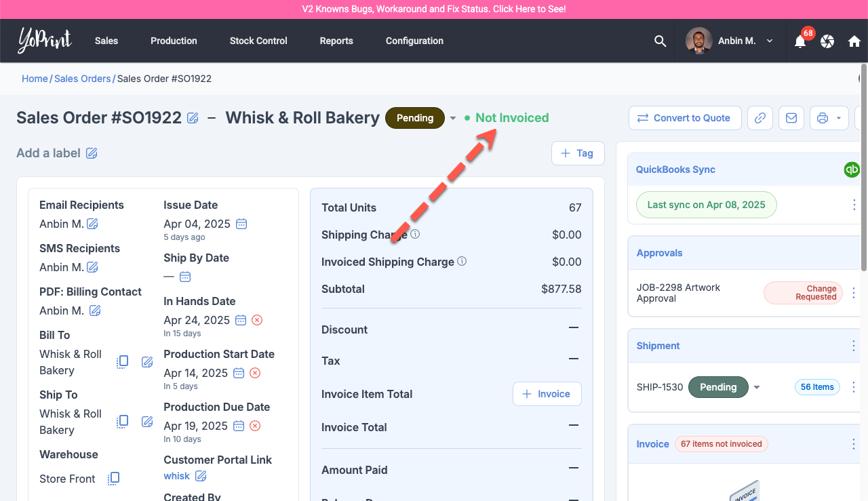Open the Stock Control menu
Screen dimensions: 868x501
tap(258, 41)
